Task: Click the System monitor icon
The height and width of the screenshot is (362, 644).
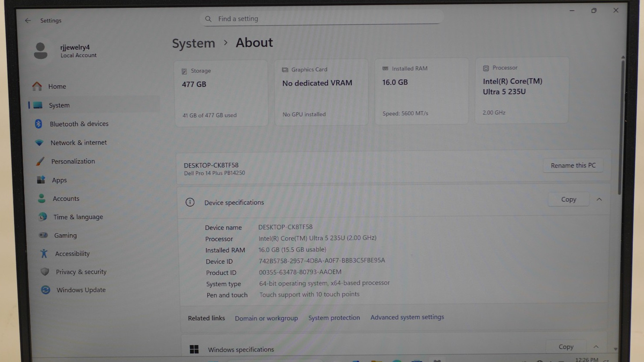Action: pyautogui.click(x=38, y=105)
